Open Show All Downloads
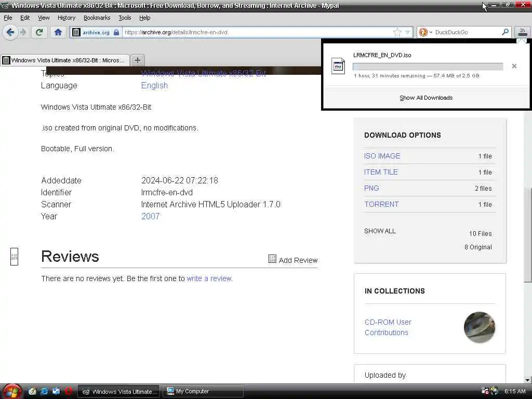Viewport: 532px width, 399px height. click(x=426, y=98)
